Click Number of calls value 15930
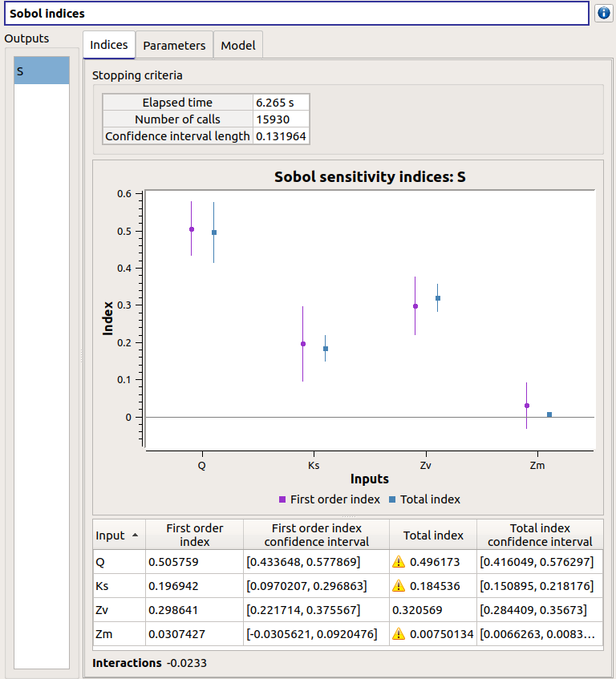616x679 pixels. coord(280,119)
